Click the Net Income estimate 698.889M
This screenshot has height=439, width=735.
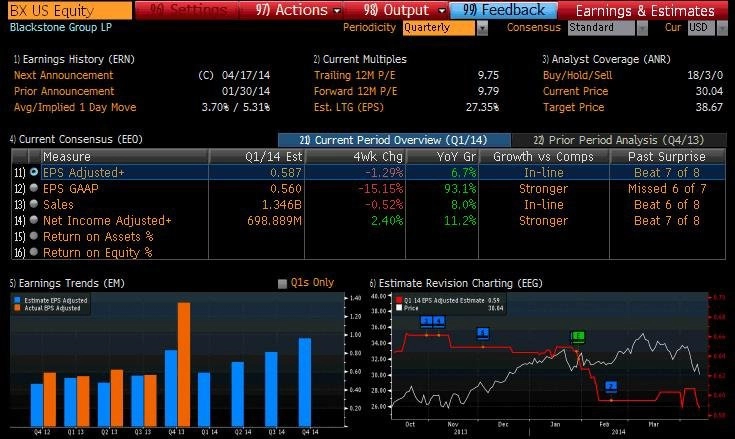click(x=274, y=220)
